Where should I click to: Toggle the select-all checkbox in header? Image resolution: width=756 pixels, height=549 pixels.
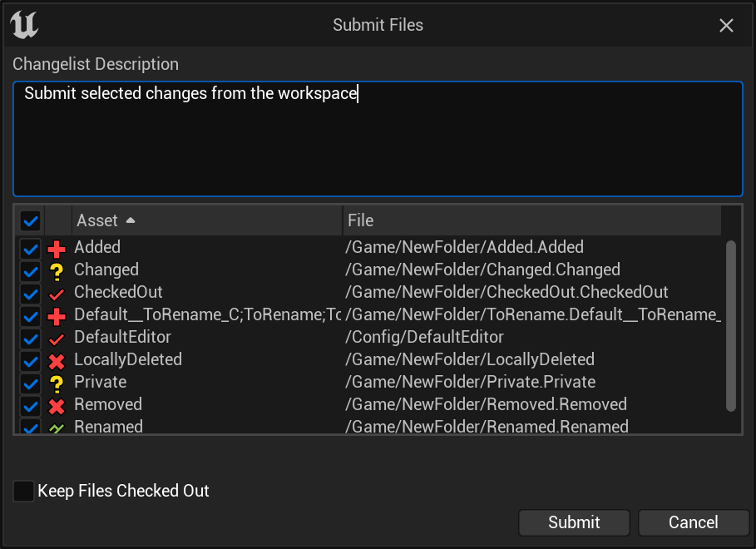[31, 221]
